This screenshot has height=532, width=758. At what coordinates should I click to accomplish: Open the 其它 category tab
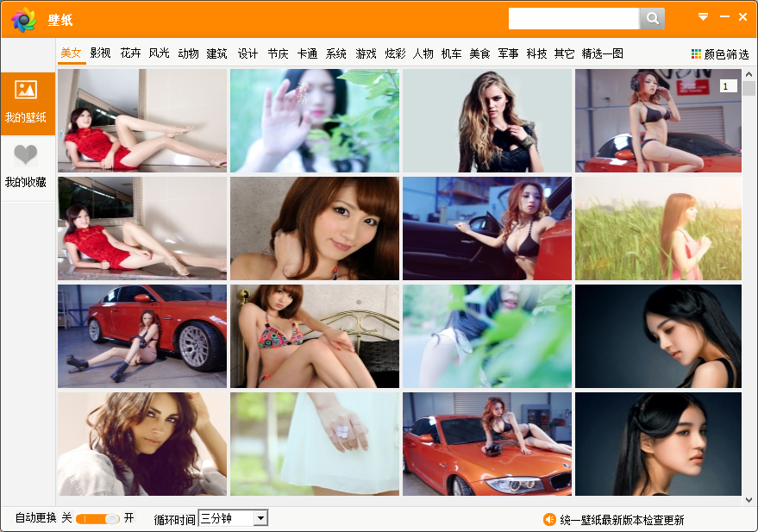(564, 53)
